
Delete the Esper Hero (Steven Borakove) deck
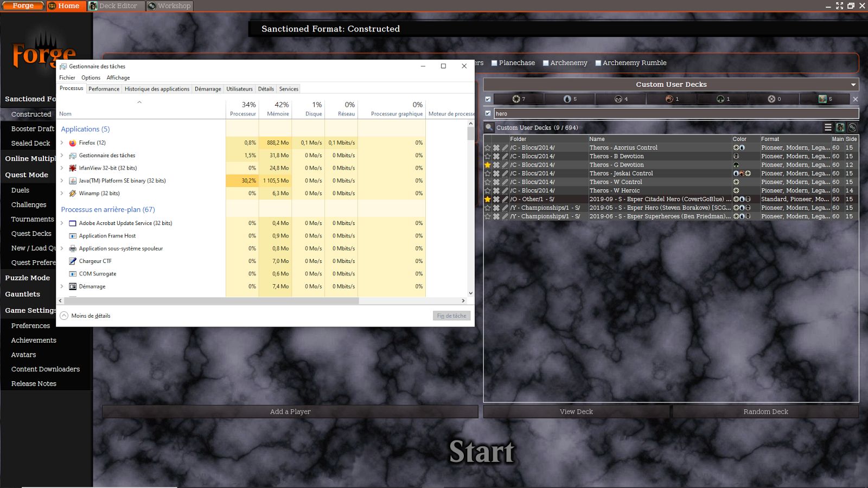[x=496, y=208]
